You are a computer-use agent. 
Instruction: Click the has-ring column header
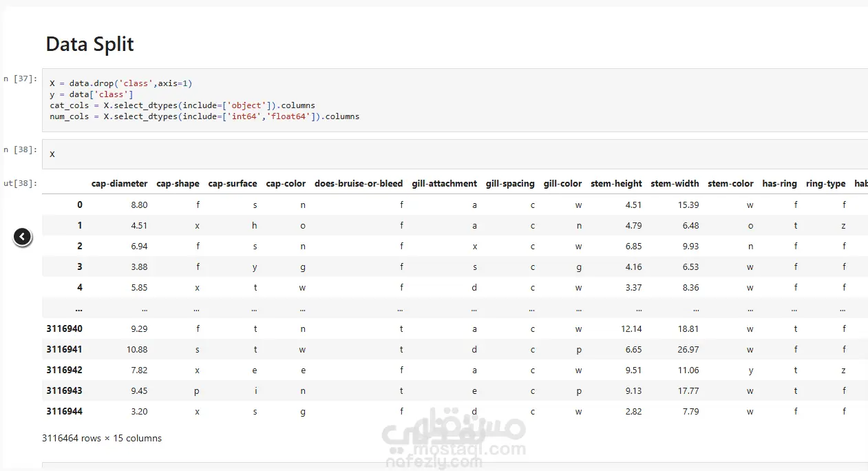pos(779,184)
